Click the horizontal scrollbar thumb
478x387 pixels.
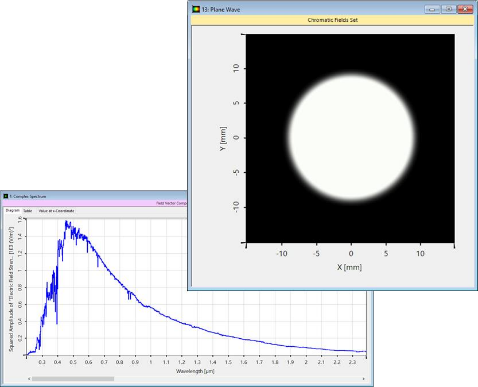(73, 379)
